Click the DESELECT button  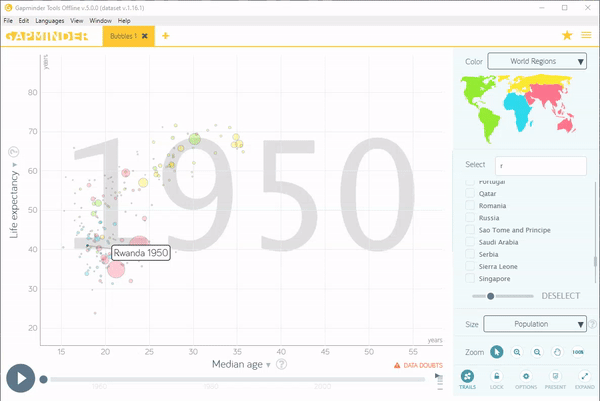point(561,296)
